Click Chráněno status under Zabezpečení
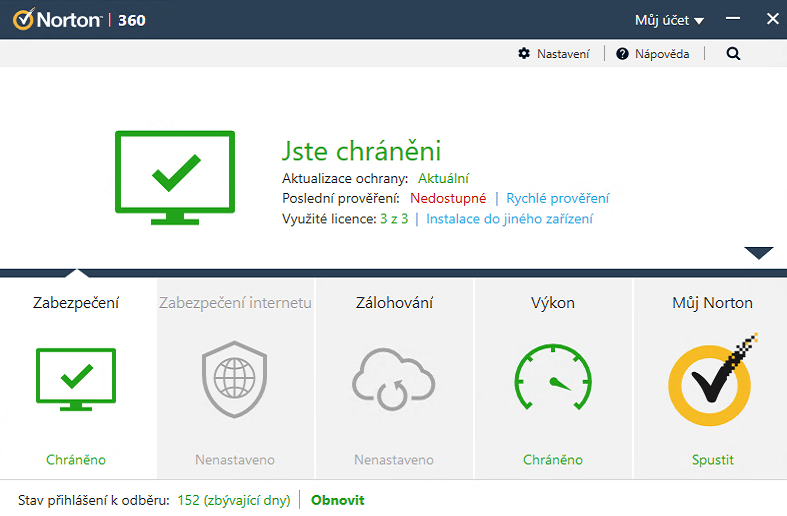The width and height of the screenshot is (787, 516). [x=76, y=460]
